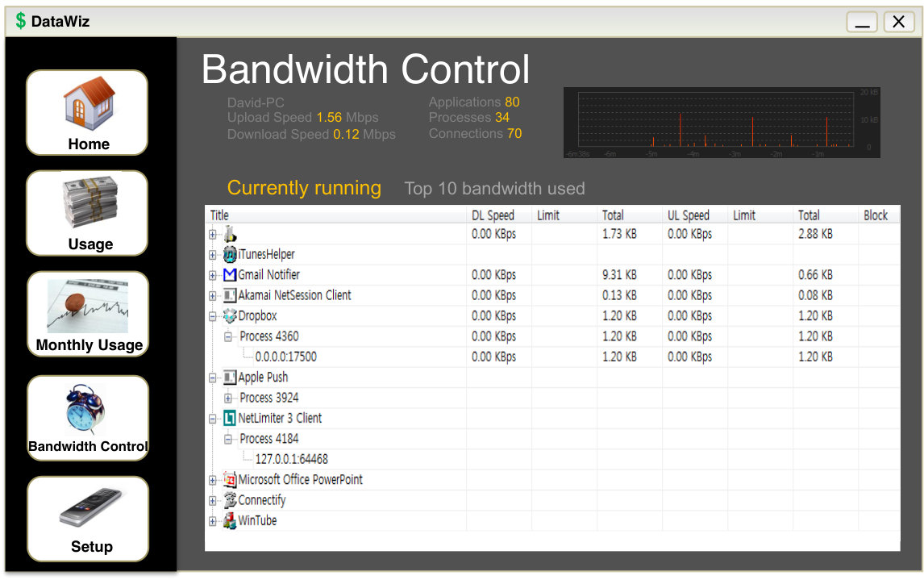The image size is (924, 580).
Task: Click the Gmail Notifier envelope icon
Action: click(230, 275)
